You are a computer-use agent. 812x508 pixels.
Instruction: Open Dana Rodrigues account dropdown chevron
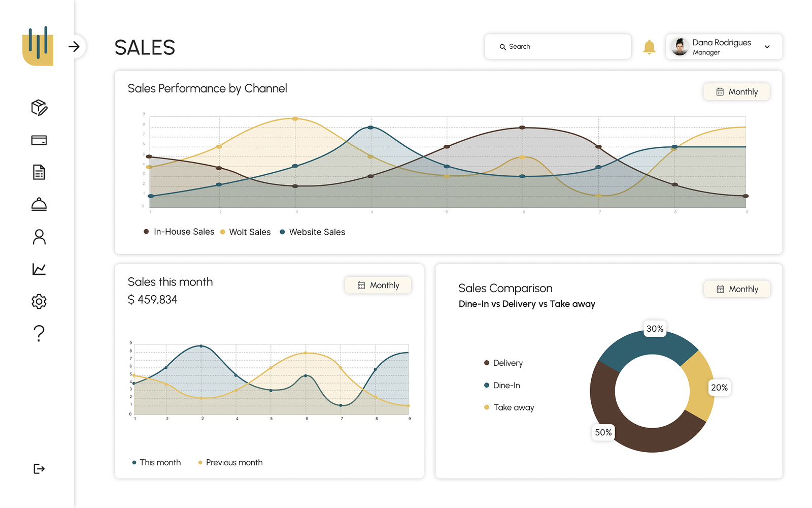767,47
